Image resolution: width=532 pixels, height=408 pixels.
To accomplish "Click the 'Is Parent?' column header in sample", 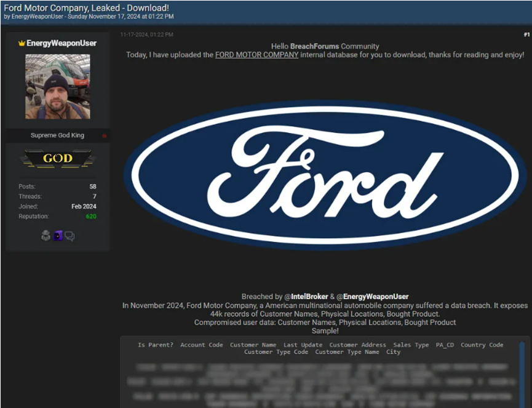I will pos(156,345).
